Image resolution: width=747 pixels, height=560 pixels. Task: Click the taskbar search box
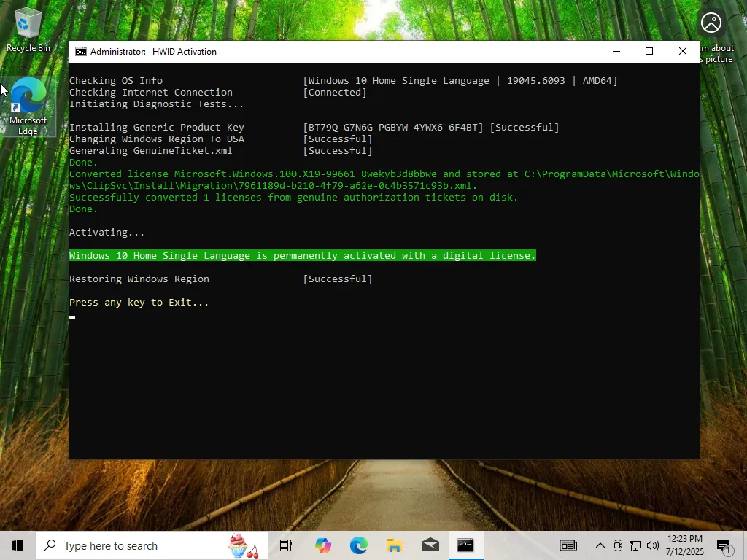(152, 545)
